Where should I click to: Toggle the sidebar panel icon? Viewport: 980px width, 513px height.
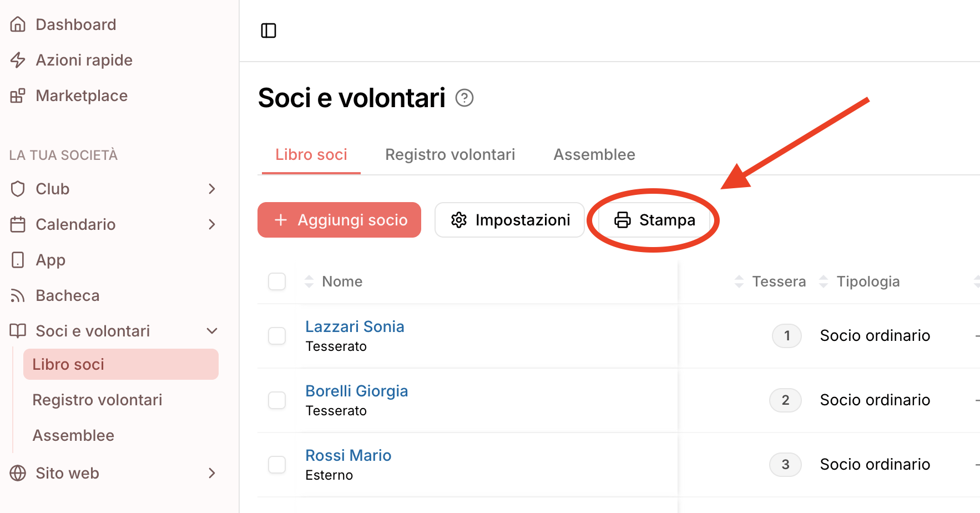click(x=269, y=31)
